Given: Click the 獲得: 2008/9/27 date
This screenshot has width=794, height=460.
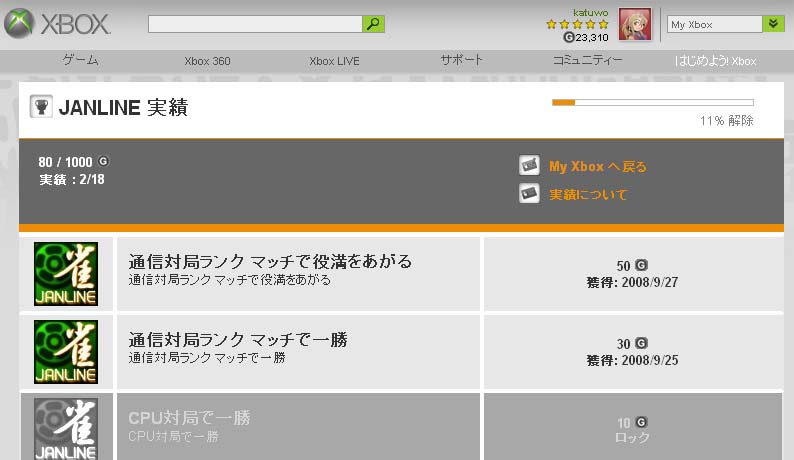Looking at the screenshot, I should [632, 282].
